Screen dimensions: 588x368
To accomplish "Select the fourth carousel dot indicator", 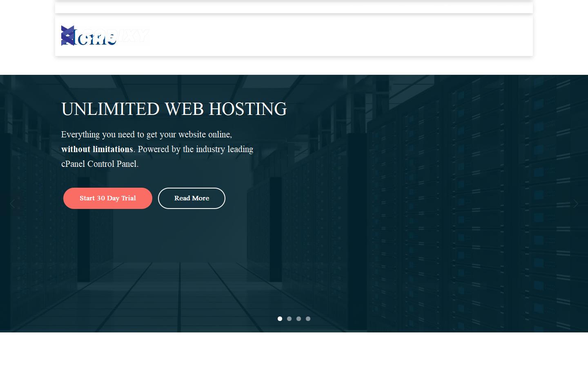I will tap(308, 319).
